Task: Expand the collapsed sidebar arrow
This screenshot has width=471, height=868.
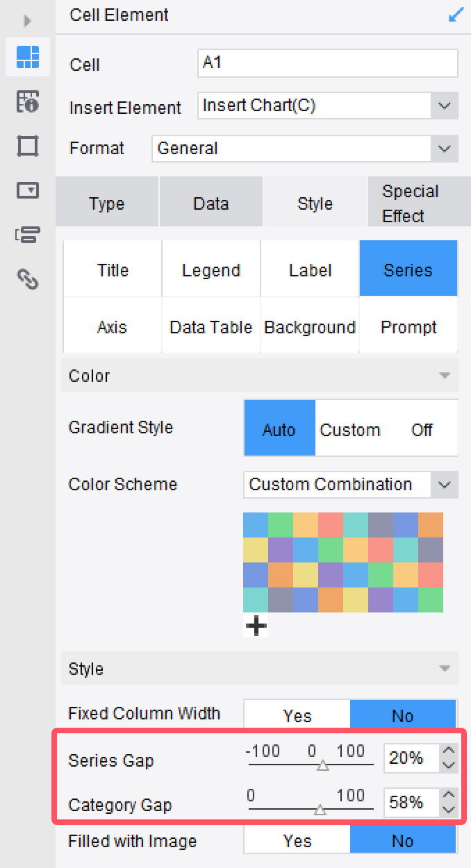Action: [x=27, y=20]
